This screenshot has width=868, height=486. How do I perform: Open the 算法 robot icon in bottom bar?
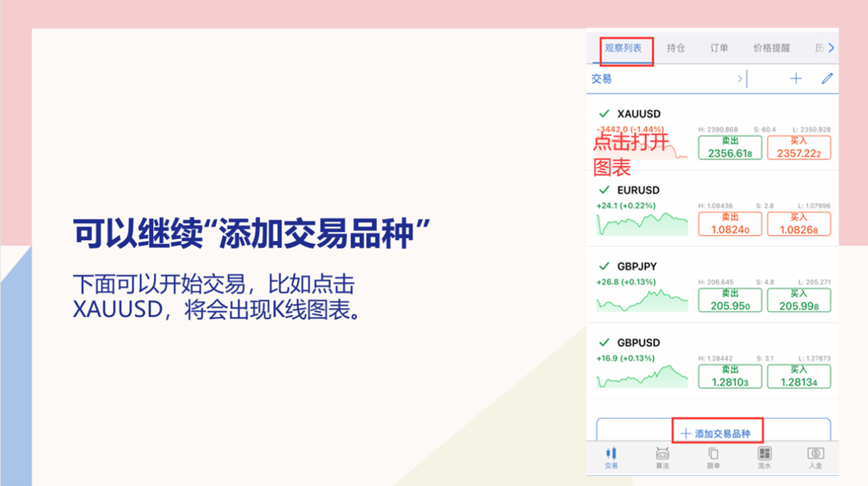662,454
